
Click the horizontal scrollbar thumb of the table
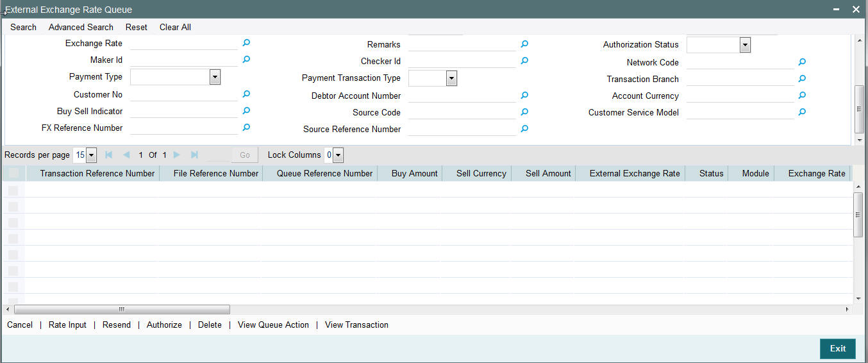coord(122,309)
